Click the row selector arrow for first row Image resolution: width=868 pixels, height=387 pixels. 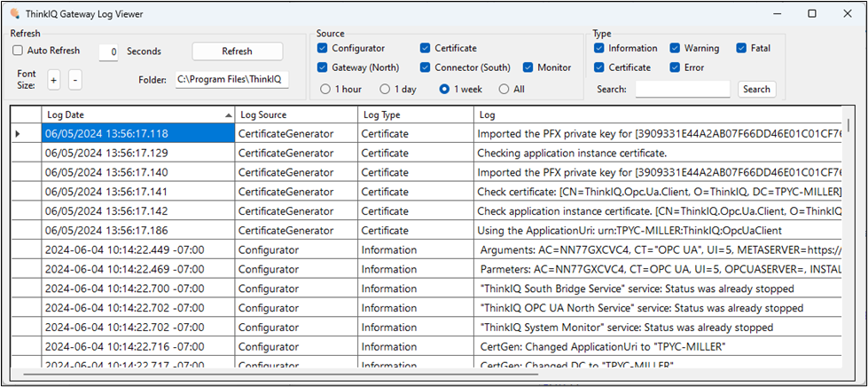pyautogui.click(x=18, y=134)
